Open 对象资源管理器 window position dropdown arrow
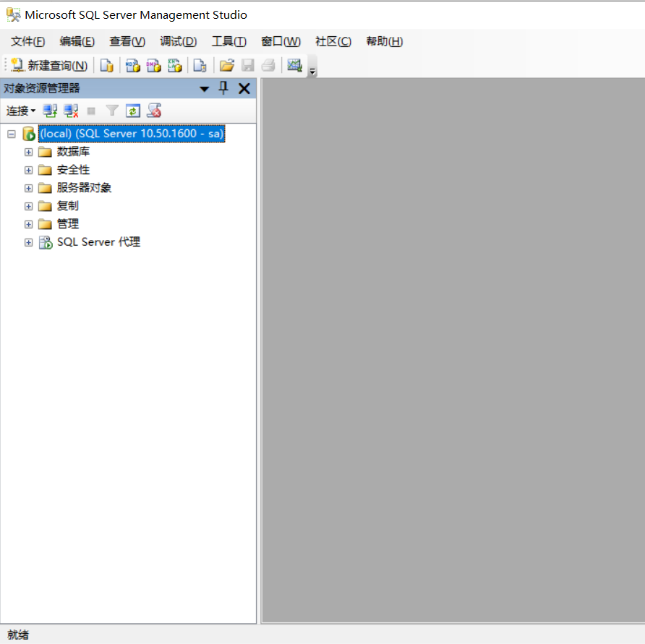The image size is (645, 644). 204,88
